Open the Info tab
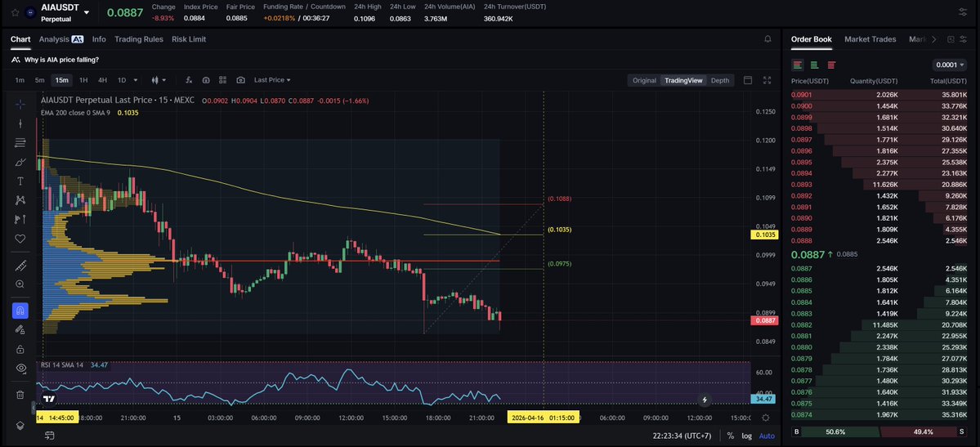 99,38
